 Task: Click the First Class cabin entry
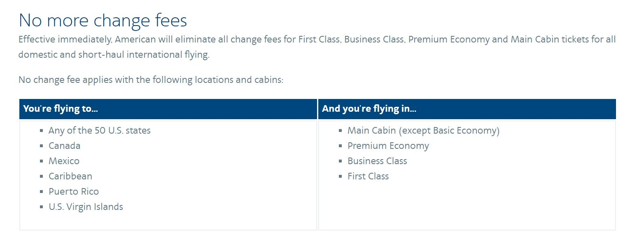(368, 176)
